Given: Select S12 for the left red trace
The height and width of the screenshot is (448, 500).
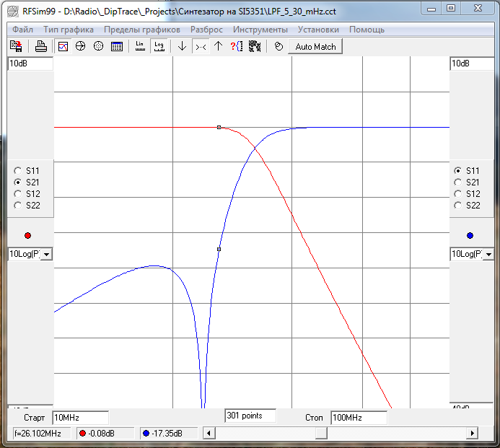Looking at the screenshot, I should point(18,194).
